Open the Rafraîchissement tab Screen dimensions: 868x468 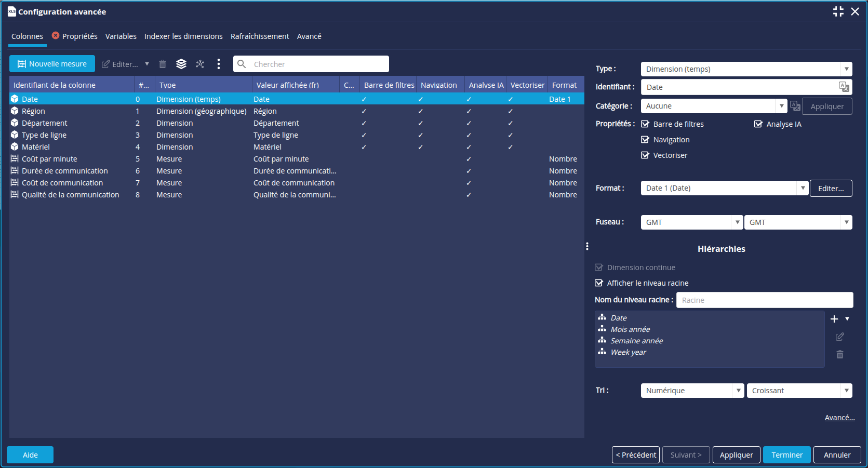coord(260,36)
